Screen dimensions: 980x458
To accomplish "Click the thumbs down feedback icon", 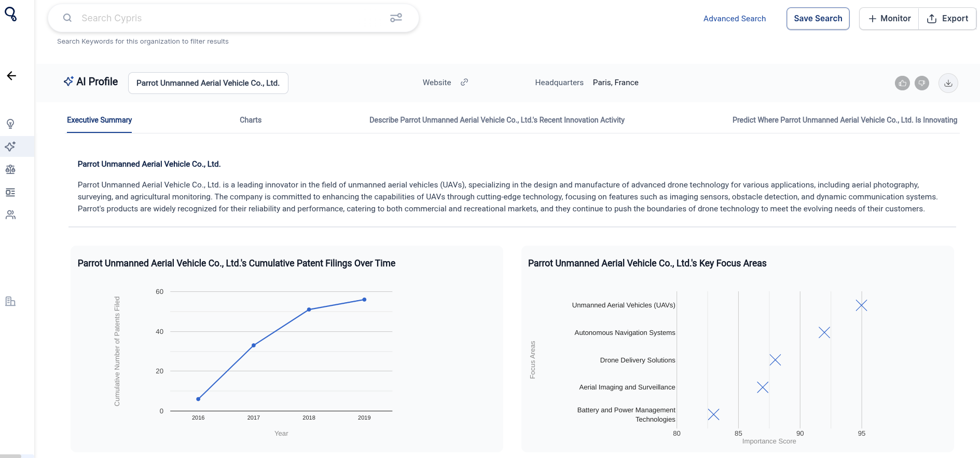I will pos(922,83).
